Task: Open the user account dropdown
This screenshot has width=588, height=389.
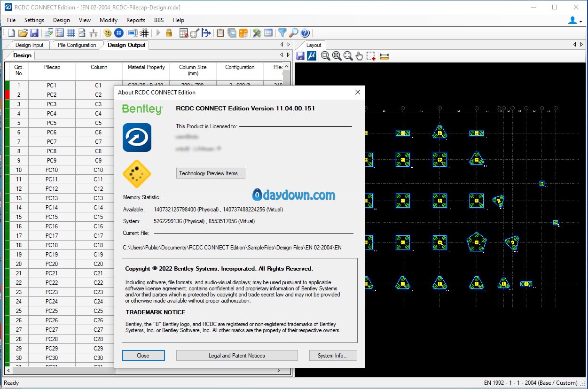Action: click(x=574, y=21)
